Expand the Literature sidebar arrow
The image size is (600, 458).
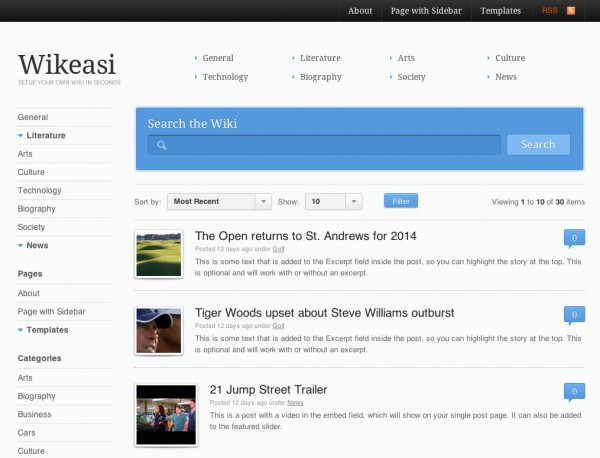point(21,135)
